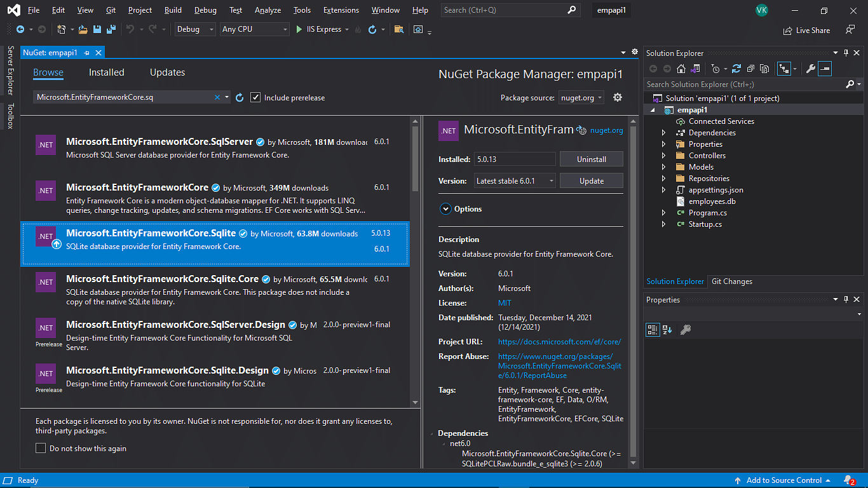This screenshot has width=868, height=488.
Task: Click the Update button
Action: point(592,181)
